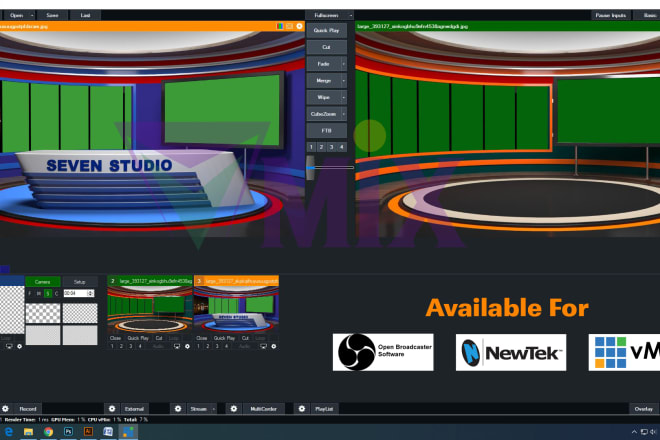This screenshot has width=660, height=440.
Task: Select the S mode toggle in camera panel
Action: 48,293
